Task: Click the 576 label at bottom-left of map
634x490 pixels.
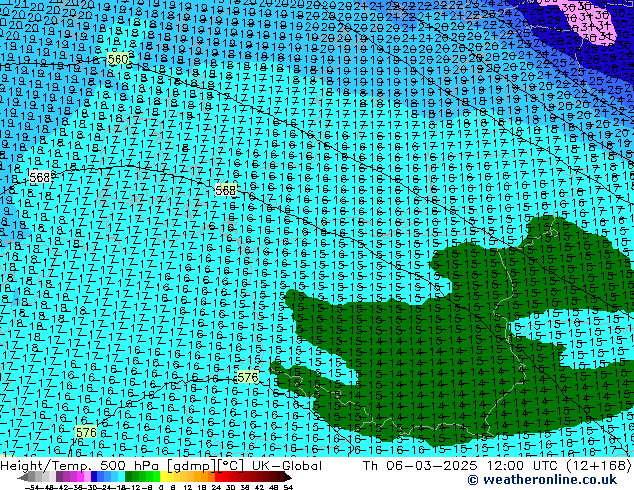Action: (86, 433)
